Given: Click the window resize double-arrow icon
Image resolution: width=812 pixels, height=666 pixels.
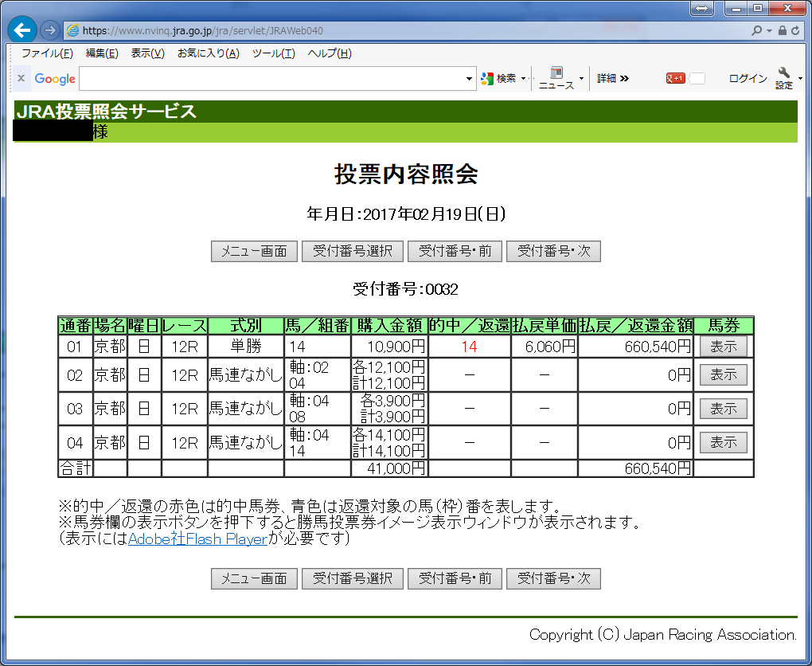Looking at the screenshot, I should (x=702, y=8).
